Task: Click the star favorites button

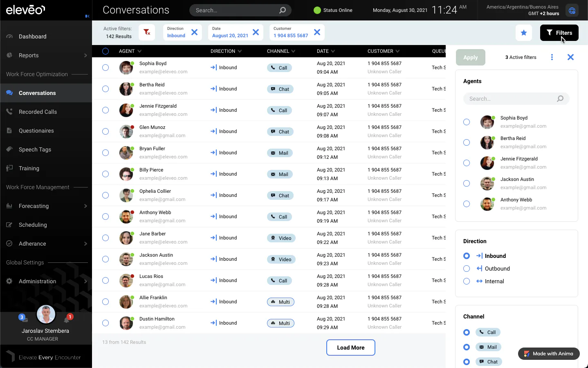Action: point(524,33)
